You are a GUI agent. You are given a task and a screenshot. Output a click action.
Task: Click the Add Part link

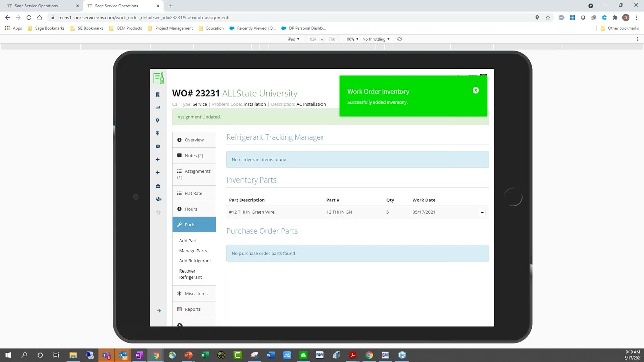[188, 241]
